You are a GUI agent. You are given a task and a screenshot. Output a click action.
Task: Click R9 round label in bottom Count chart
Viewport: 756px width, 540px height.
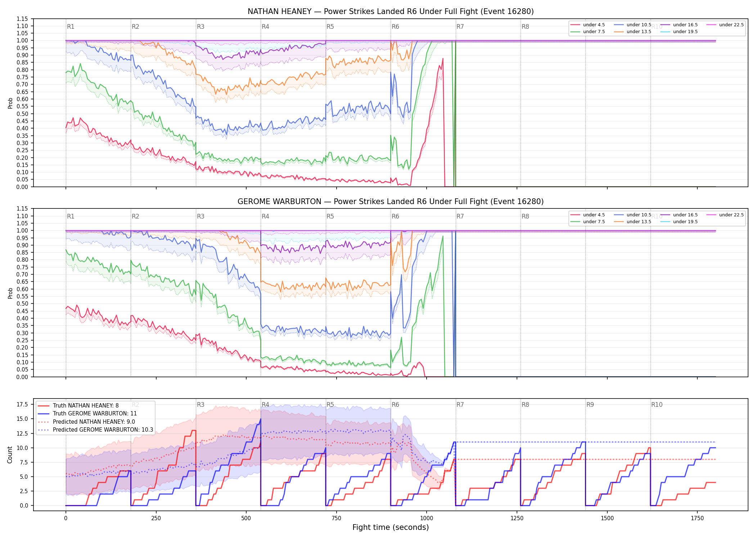(590, 405)
